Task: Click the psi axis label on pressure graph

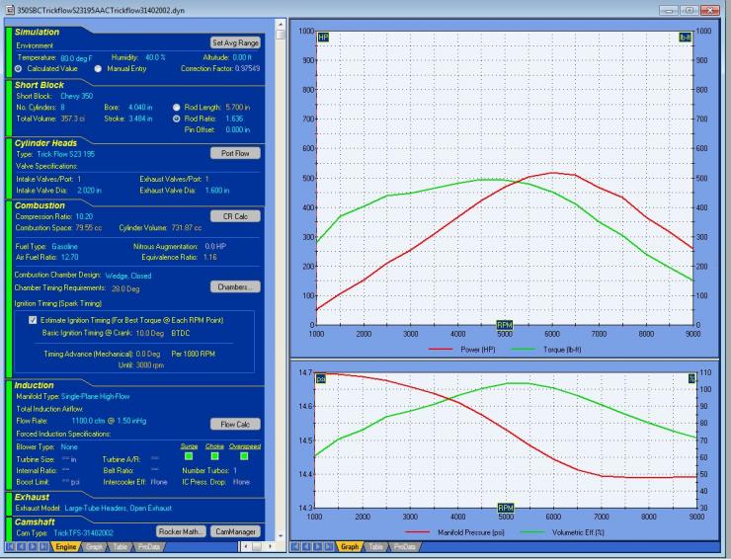Action: (x=321, y=378)
